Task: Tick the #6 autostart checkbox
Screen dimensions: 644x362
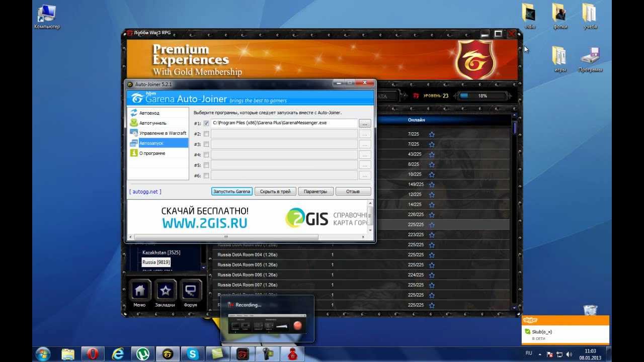Action: pos(206,176)
